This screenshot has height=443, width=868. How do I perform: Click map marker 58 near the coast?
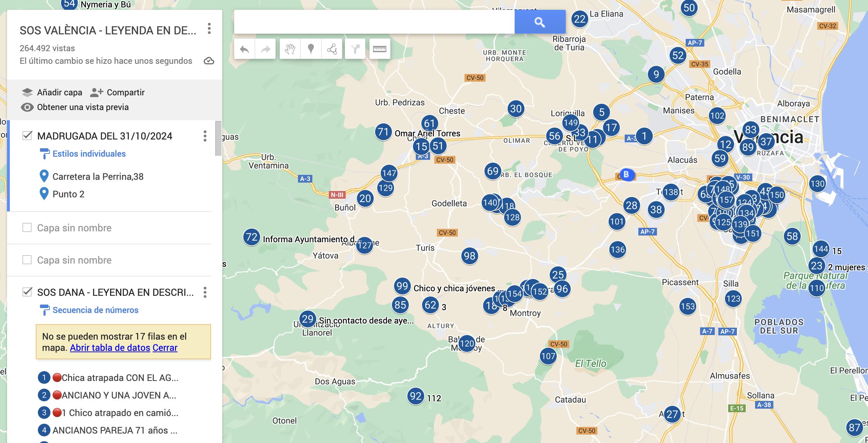(x=792, y=237)
